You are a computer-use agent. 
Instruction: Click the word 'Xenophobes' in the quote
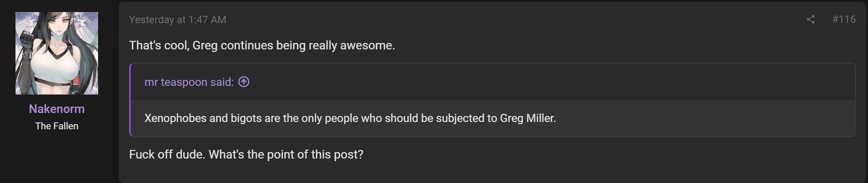175,118
